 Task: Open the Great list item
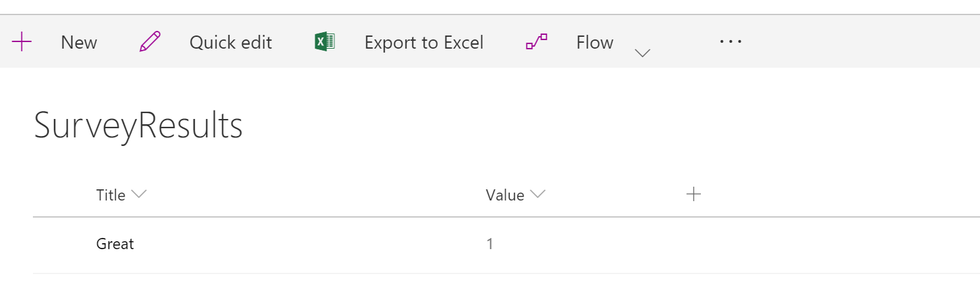(115, 244)
